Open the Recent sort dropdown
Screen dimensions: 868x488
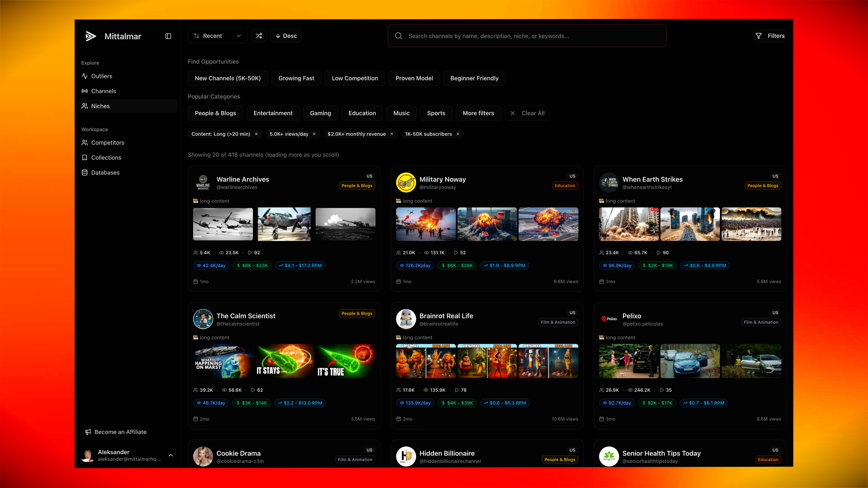click(x=217, y=36)
